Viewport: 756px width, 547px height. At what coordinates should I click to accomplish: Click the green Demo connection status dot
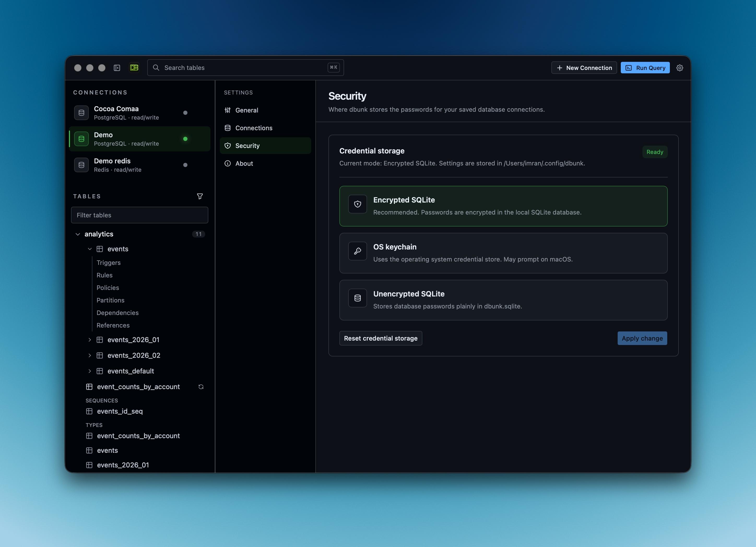click(x=185, y=139)
